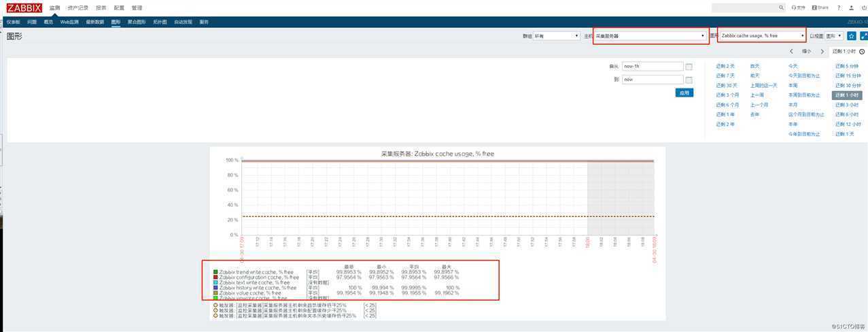Go to previous time period arrow

point(792,51)
